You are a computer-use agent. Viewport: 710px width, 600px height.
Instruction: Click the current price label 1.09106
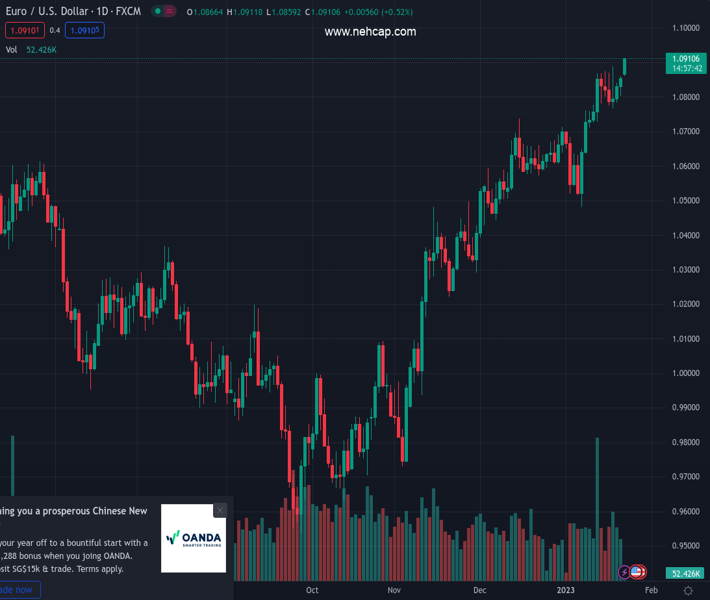point(685,59)
